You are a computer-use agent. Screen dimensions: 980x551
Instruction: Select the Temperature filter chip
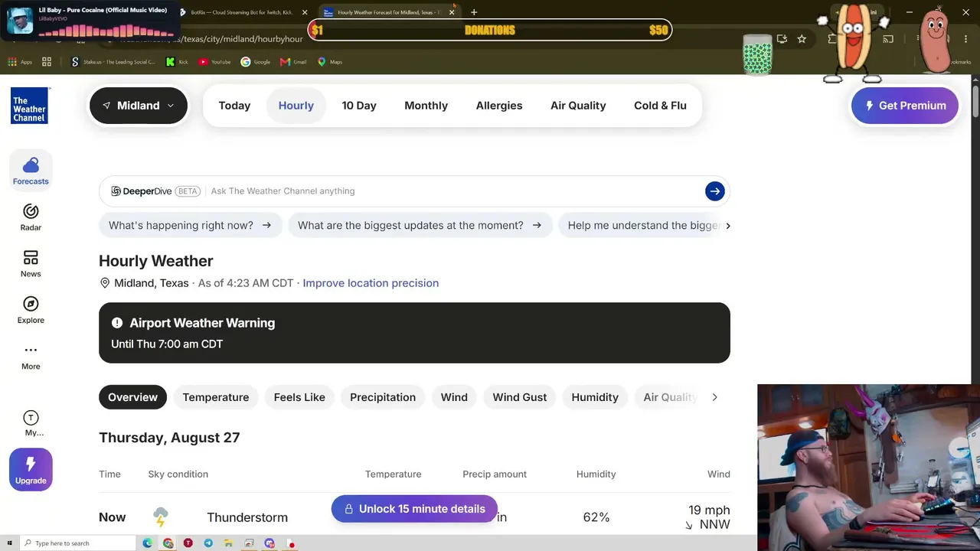point(216,397)
